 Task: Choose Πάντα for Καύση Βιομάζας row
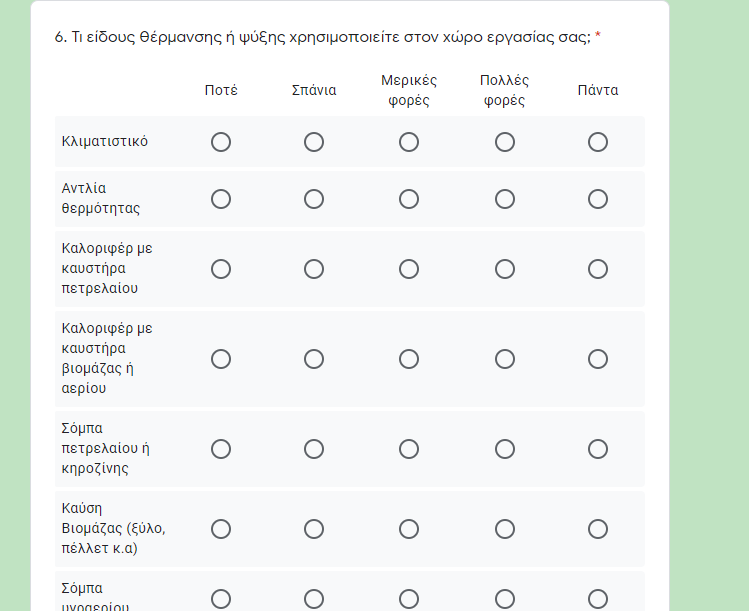pyautogui.click(x=598, y=529)
